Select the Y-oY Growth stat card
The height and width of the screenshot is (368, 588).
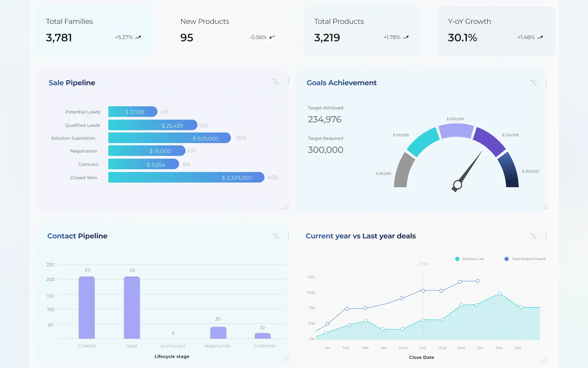496,30
